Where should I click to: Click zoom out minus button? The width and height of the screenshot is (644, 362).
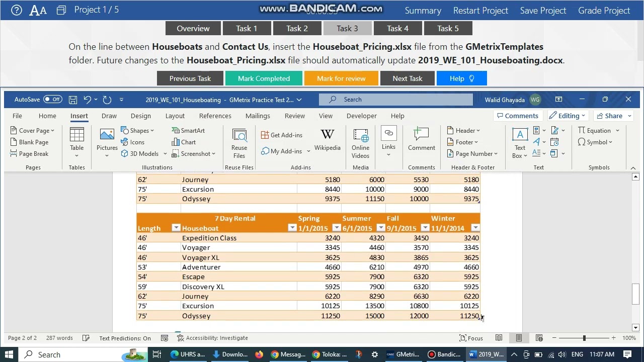pos(554,338)
